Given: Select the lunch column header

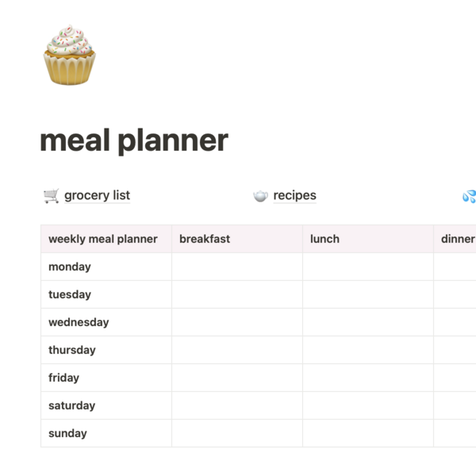Looking at the screenshot, I should click(368, 239).
